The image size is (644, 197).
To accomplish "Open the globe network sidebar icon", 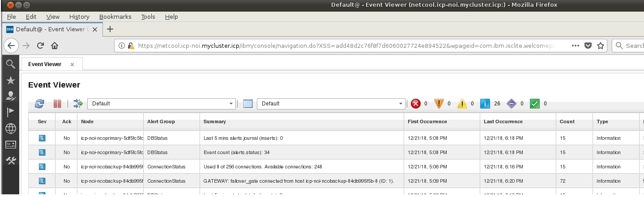I will click(10, 129).
